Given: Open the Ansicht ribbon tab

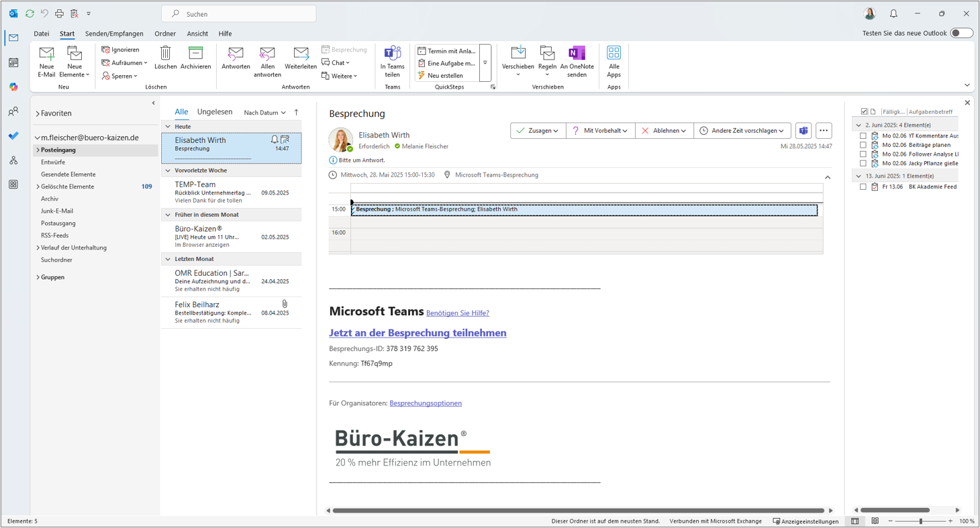Looking at the screenshot, I should coord(197,34).
